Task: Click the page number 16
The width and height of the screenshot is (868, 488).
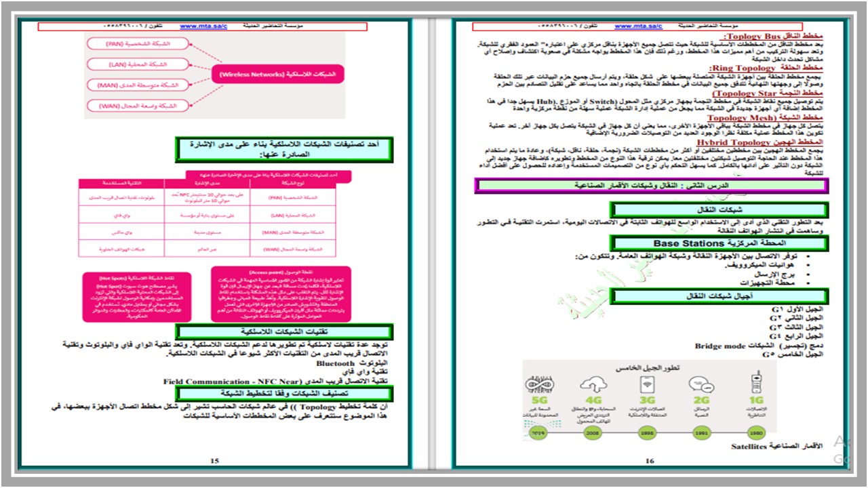Action: [x=649, y=461]
